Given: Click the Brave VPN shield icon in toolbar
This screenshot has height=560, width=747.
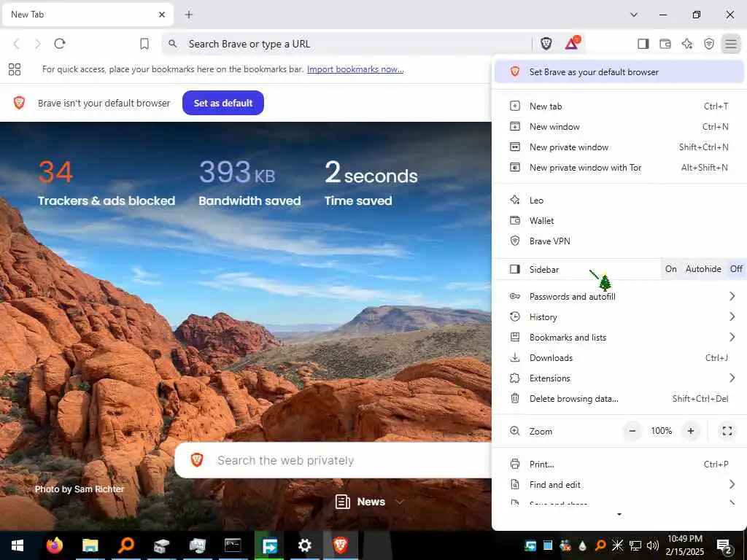Looking at the screenshot, I should pos(709,44).
